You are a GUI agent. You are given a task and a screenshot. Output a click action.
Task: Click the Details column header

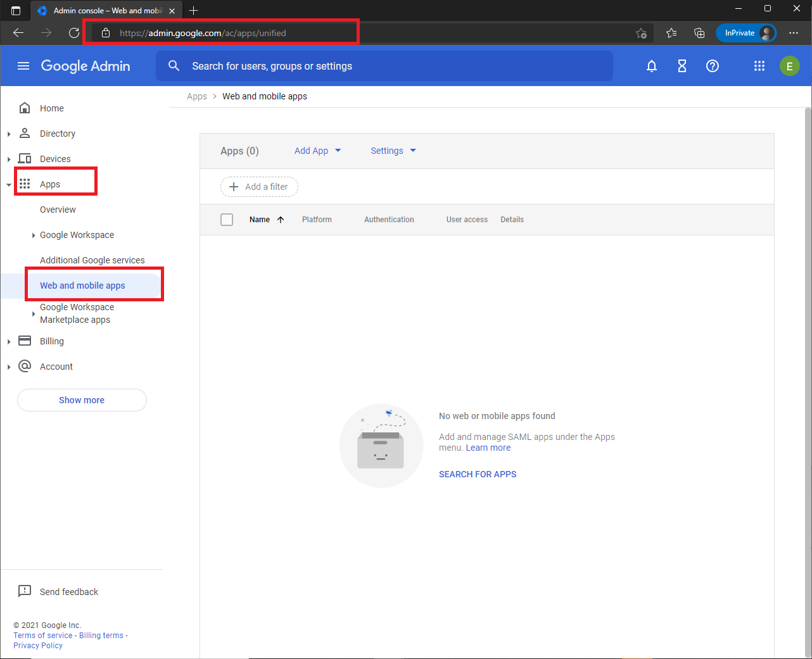(x=512, y=220)
